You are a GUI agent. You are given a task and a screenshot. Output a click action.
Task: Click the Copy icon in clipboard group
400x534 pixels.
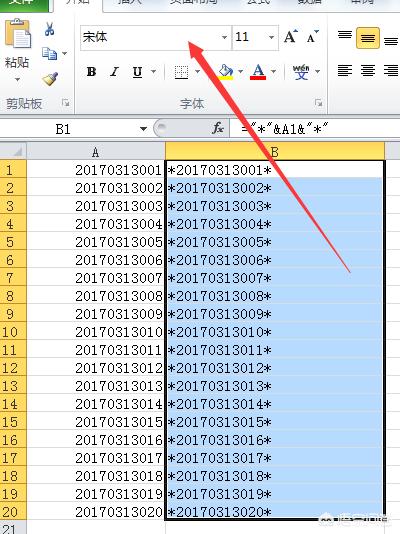click(49, 53)
